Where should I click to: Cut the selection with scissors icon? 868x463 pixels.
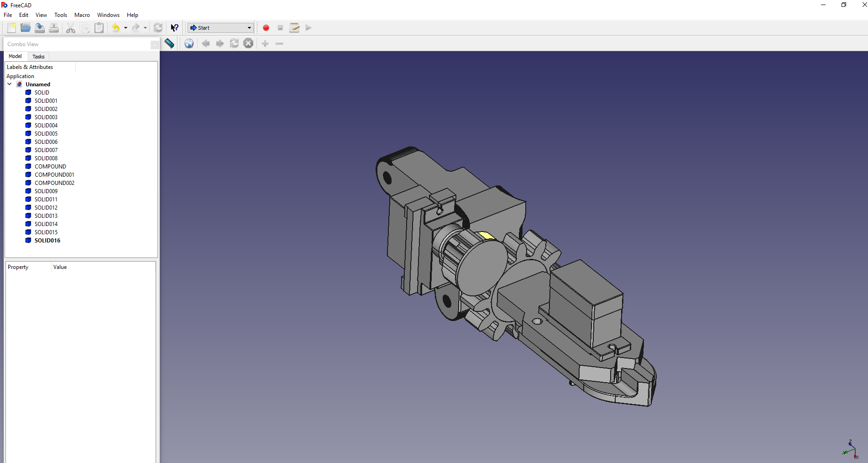pyautogui.click(x=71, y=28)
